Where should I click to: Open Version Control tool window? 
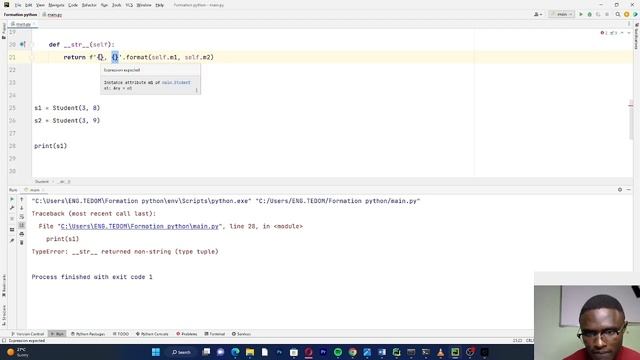click(x=28, y=334)
